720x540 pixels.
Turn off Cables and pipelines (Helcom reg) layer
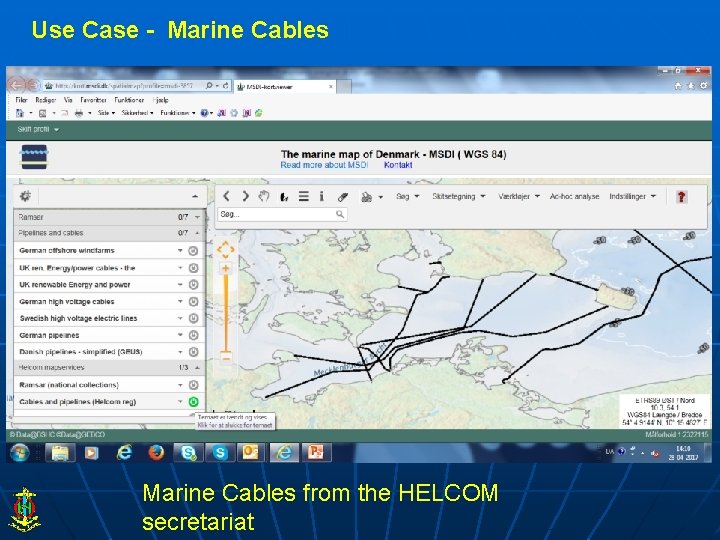pos(193,402)
